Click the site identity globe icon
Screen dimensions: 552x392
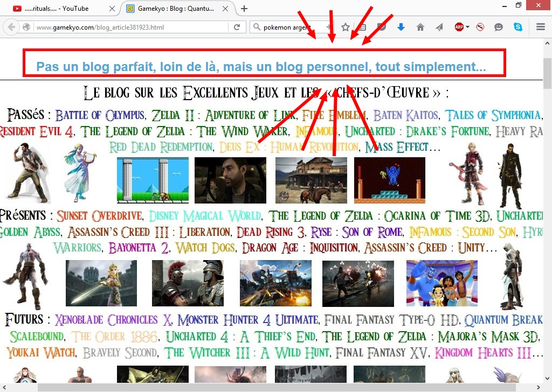[26, 27]
